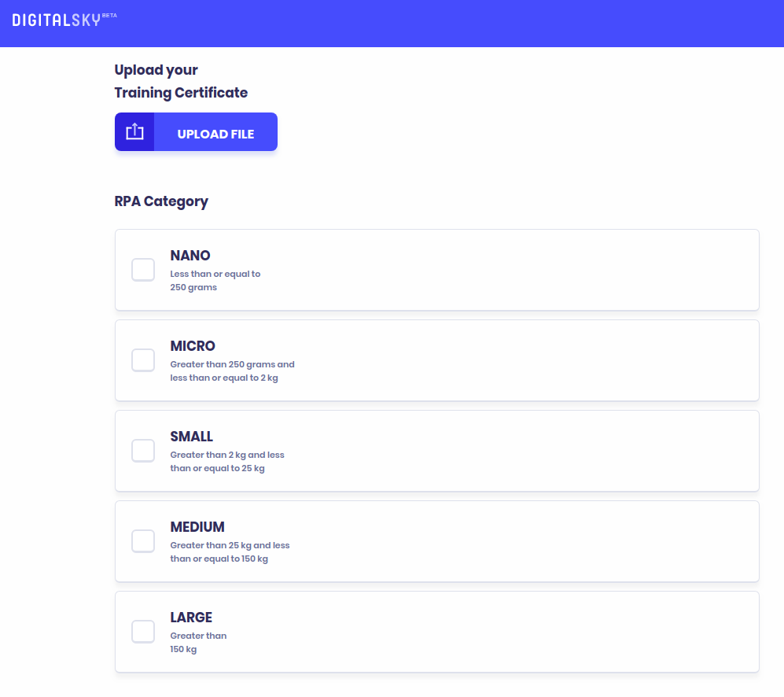The height and width of the screenshot is (697, 784).
Task: Check the NANO category checkbox
Action: (143, 270)
